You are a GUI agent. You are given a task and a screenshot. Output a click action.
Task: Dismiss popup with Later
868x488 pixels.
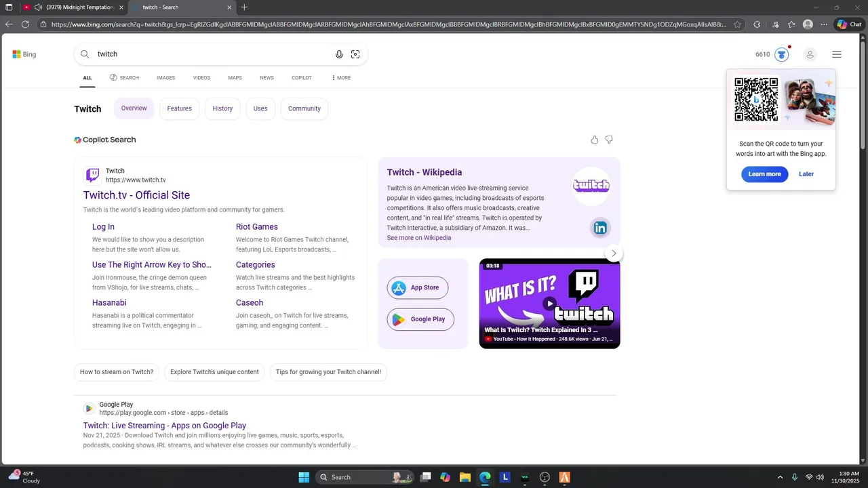pyautogui.click(x=806, y=174)
